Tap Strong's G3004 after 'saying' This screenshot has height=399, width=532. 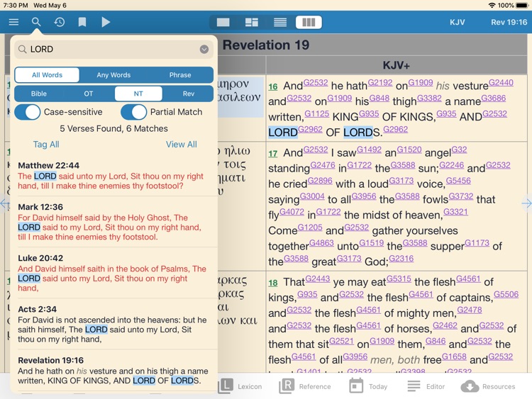tap(312, 196)
